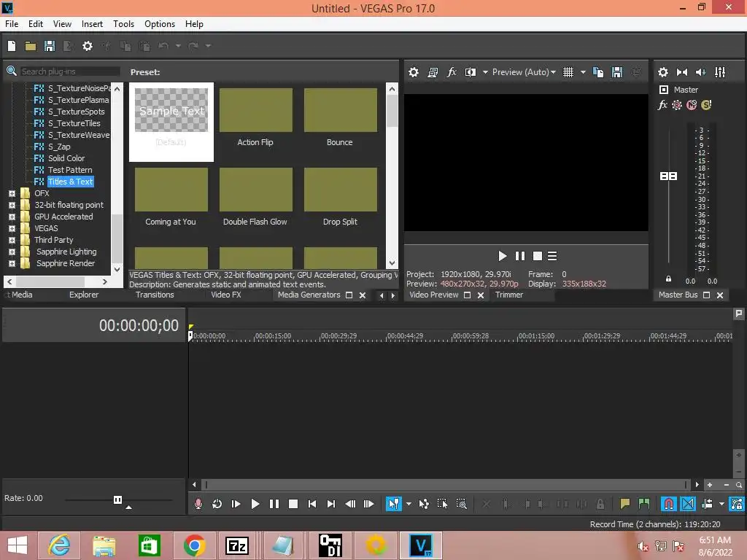Toggle Lock Envelopes to Events icon

(x=737, y=504)
